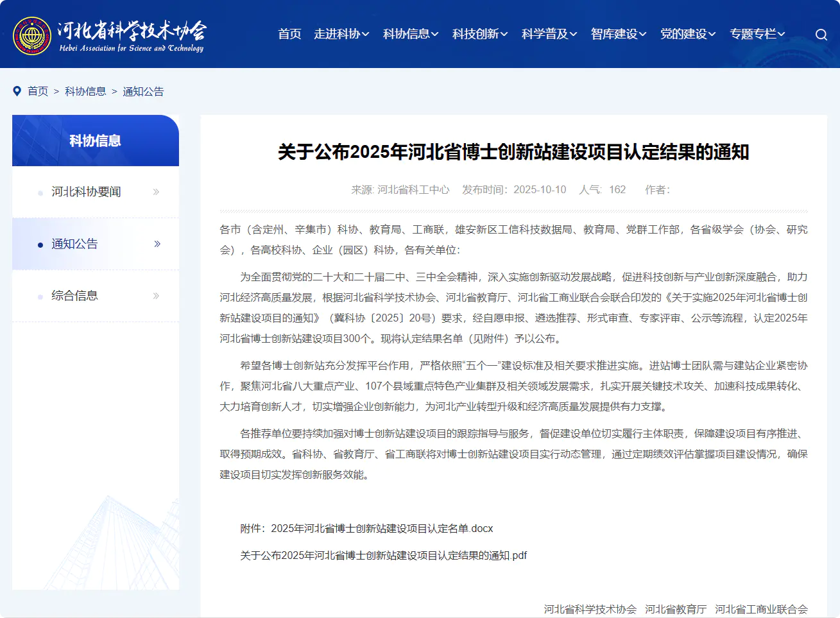Select 河北科协要闻 in the sidebar
840x618 pixels.
point(86,192)
